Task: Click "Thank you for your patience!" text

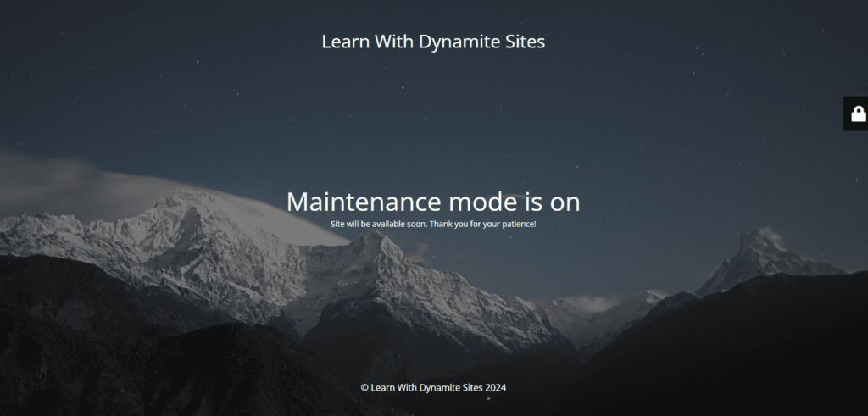Action: pyautogui.click(x=483, y=224)
